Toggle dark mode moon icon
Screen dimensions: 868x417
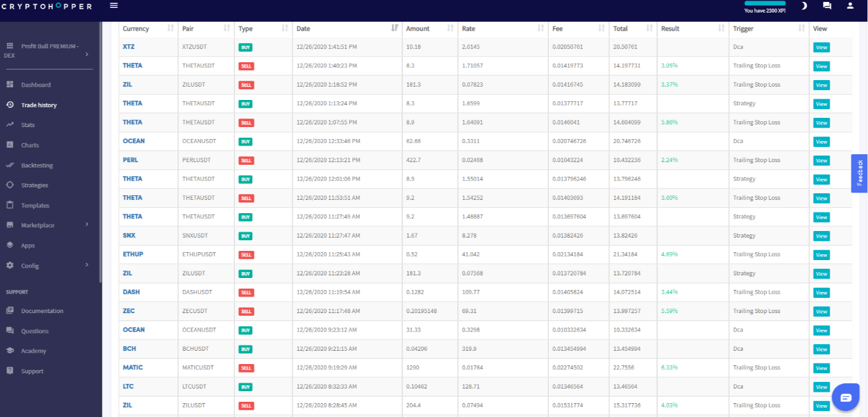tap(804, 6)
